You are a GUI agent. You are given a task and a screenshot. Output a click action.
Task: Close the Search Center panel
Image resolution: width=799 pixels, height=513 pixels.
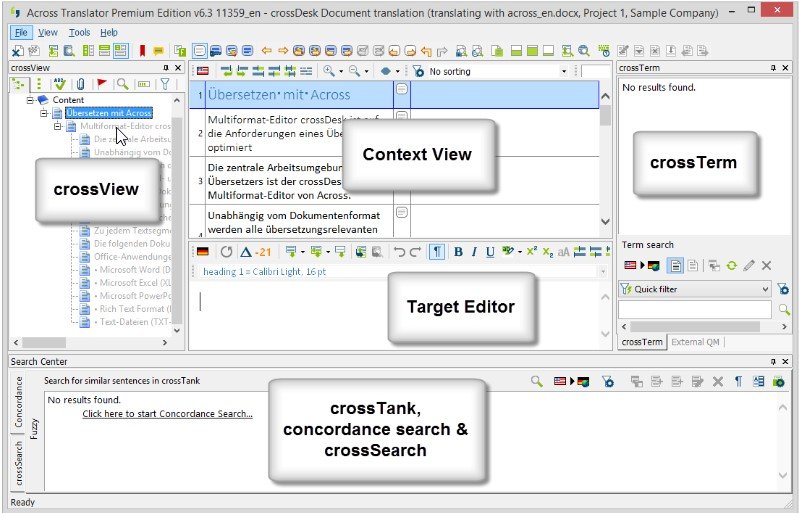click(x=785, y=362)
